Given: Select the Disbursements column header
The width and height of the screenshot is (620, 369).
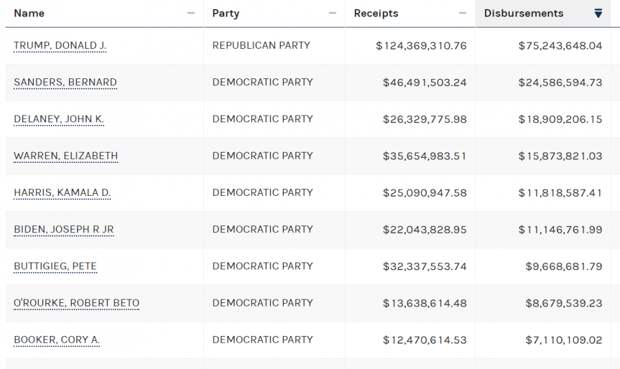Looking at the screenshot, I should click(x=524, y=13).
